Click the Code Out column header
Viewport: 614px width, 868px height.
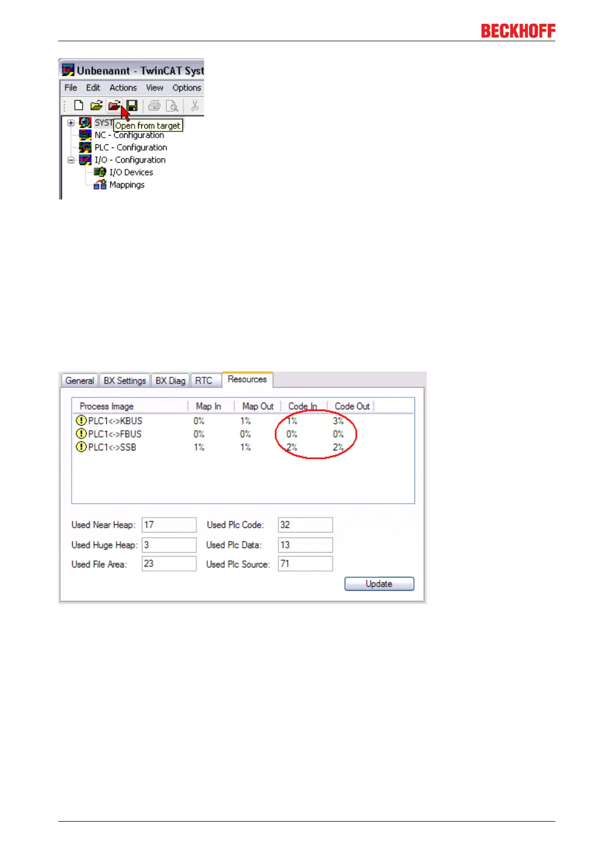click(351, 406)
